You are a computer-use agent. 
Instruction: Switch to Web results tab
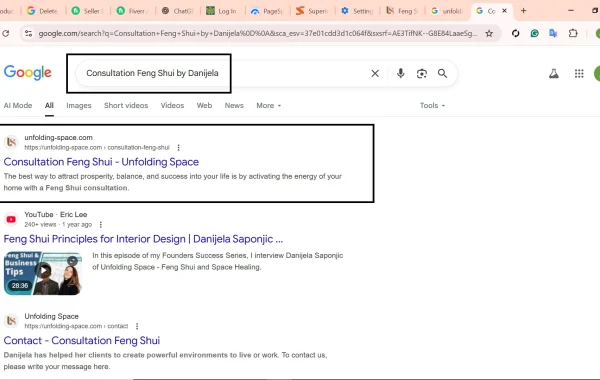tap(204, 106)
